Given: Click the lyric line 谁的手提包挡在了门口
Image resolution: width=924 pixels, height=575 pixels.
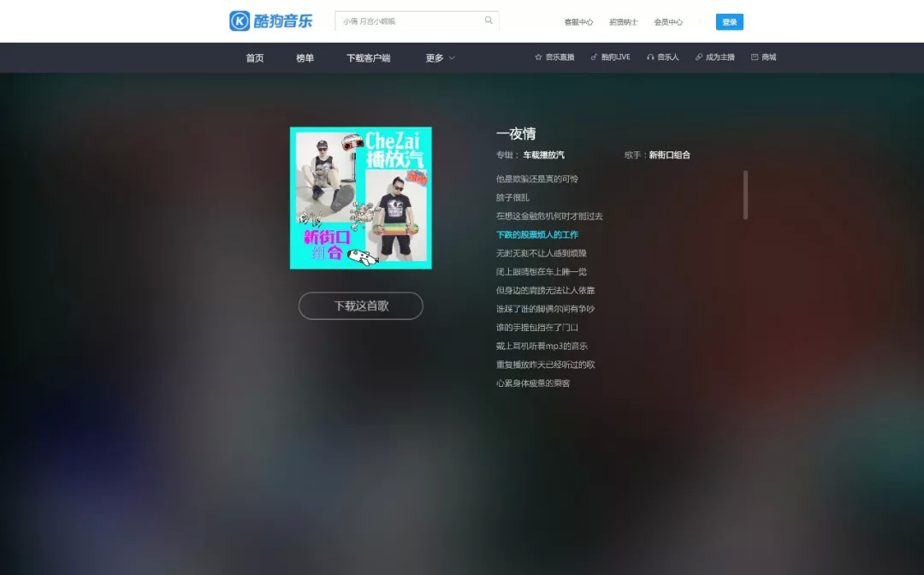Looking at the screenshot, I should tap(536, 328).
